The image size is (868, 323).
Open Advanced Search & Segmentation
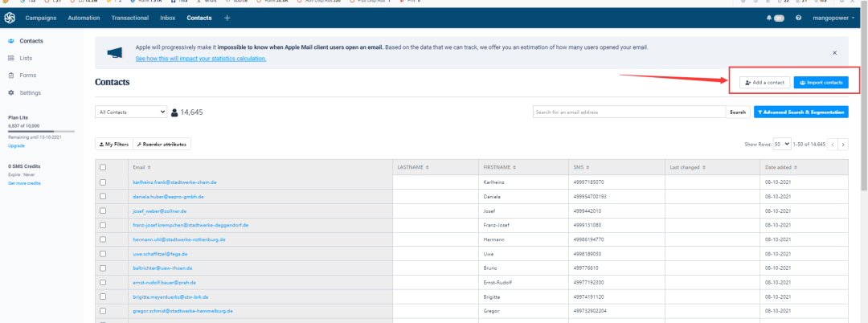(x=801, y=112)
